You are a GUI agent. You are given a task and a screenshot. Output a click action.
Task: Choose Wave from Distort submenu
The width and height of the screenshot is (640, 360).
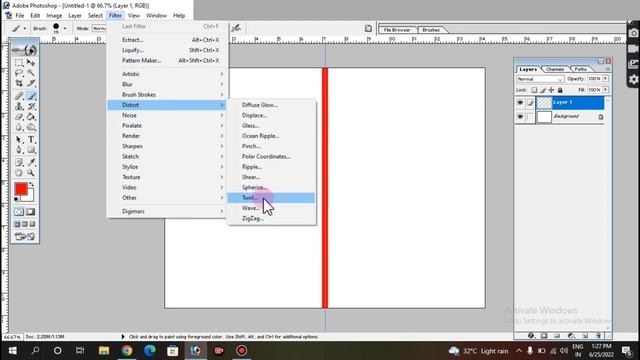[x=271, y=208]
